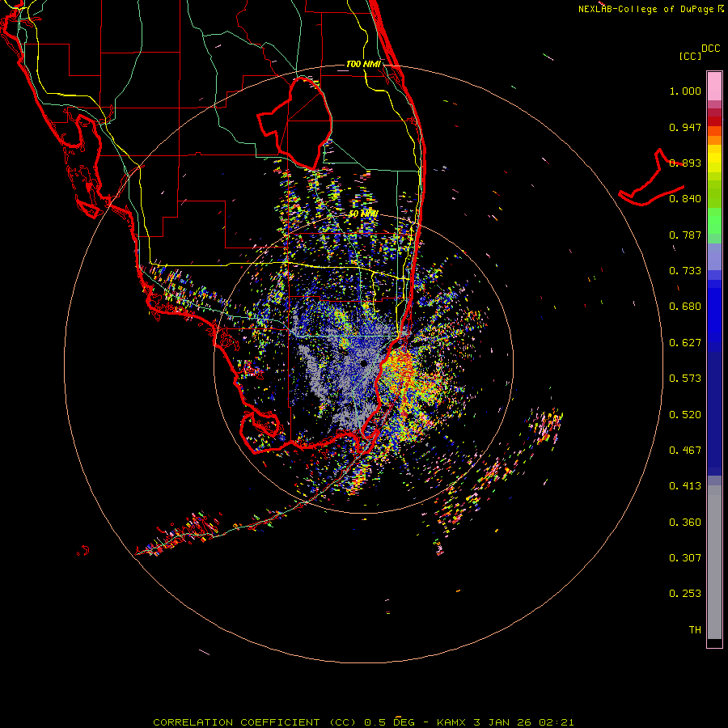Click the 0.360 color scale value

point(685,523)
